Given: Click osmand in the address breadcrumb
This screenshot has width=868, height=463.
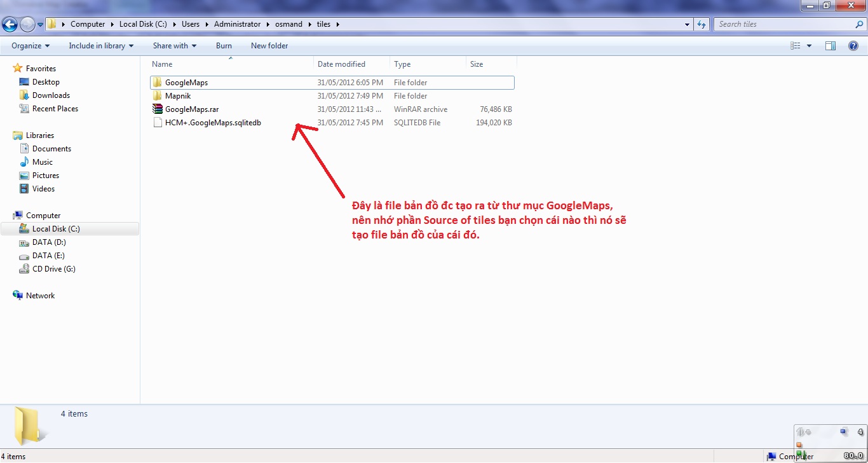Looking at the screenshot, I should pos(288,24).
